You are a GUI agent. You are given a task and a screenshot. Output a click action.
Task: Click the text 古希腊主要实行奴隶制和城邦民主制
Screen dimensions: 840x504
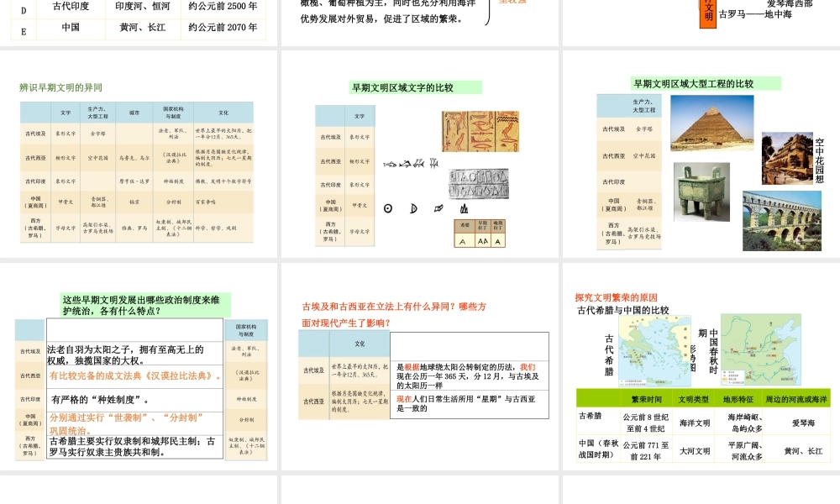coord(133,447)
